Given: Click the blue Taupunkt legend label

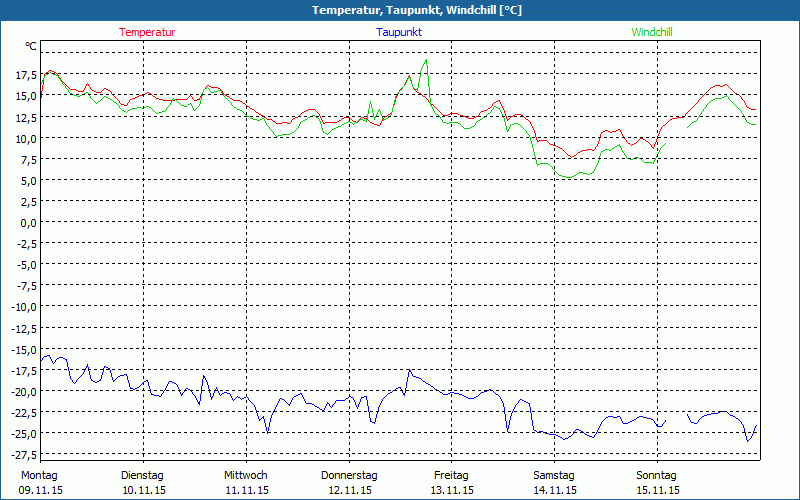Looking at the screenshot, I should (399, 32).
